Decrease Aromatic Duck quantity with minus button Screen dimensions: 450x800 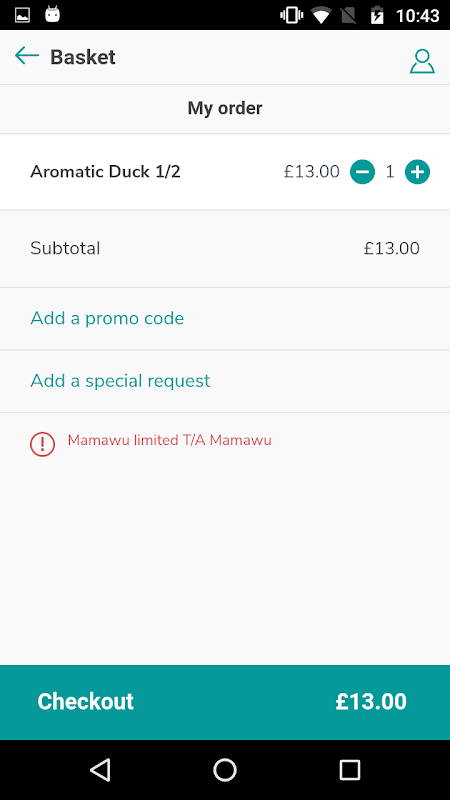[x=362, y=172]
